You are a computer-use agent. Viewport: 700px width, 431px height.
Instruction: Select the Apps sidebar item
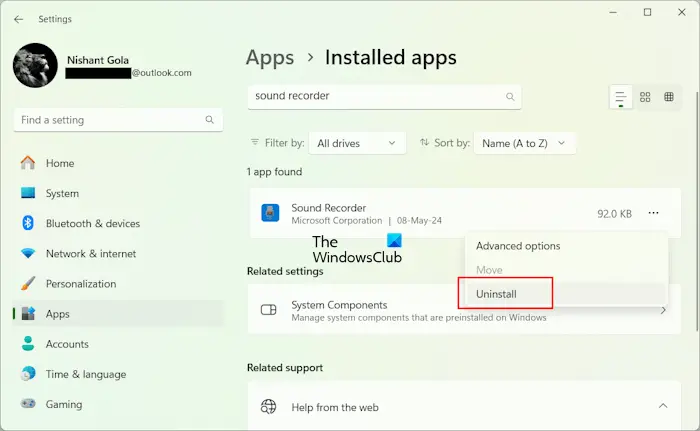coord(118,314)
